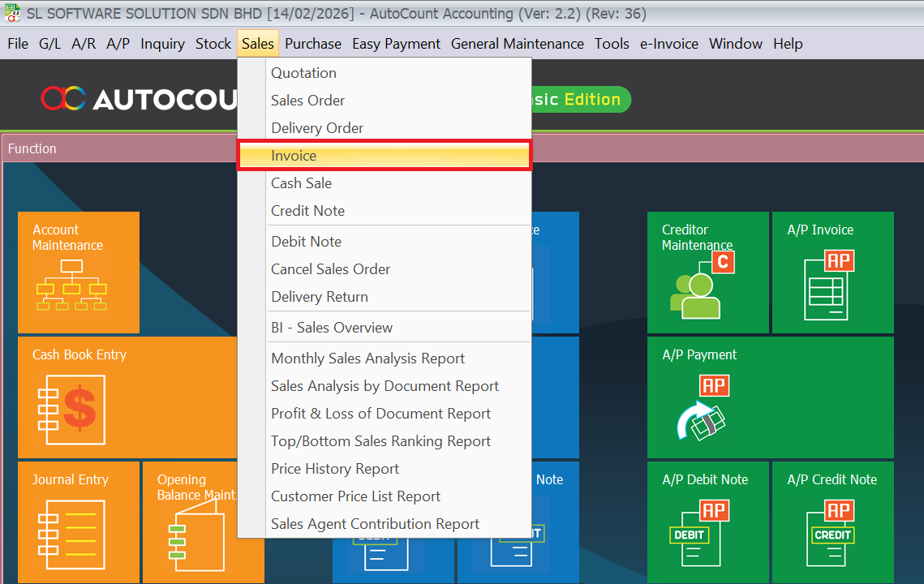Open the Opening Balance Maintenance tile
924x584 pixels.
click(195, 519)
